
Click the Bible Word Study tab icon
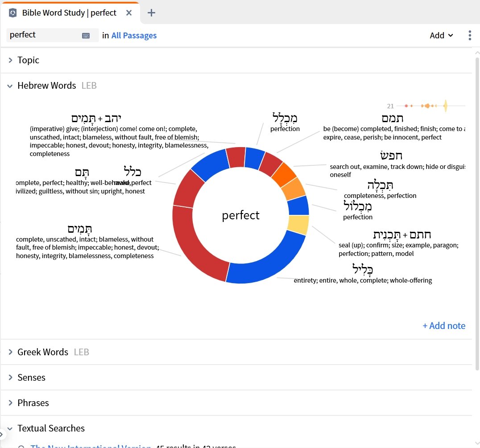[12, 13]
